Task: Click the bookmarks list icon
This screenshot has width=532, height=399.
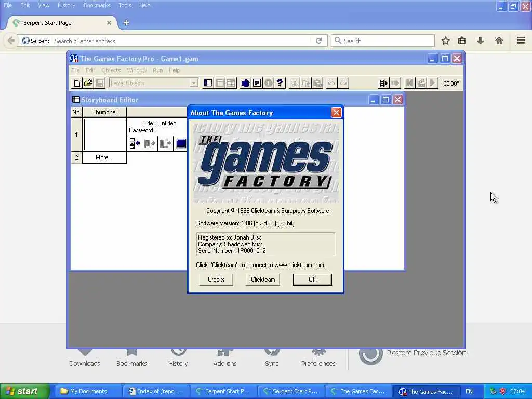Action: (x=462, y=41)
